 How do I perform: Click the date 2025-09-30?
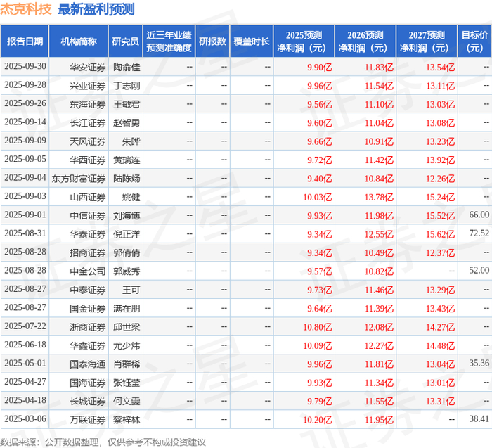point(25,66)
